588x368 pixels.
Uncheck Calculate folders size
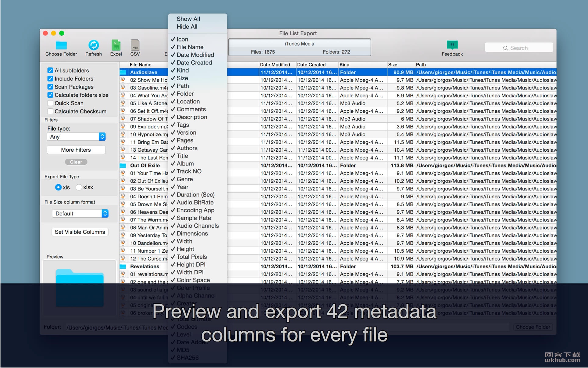pyautogui.click(x=50, y=95)
